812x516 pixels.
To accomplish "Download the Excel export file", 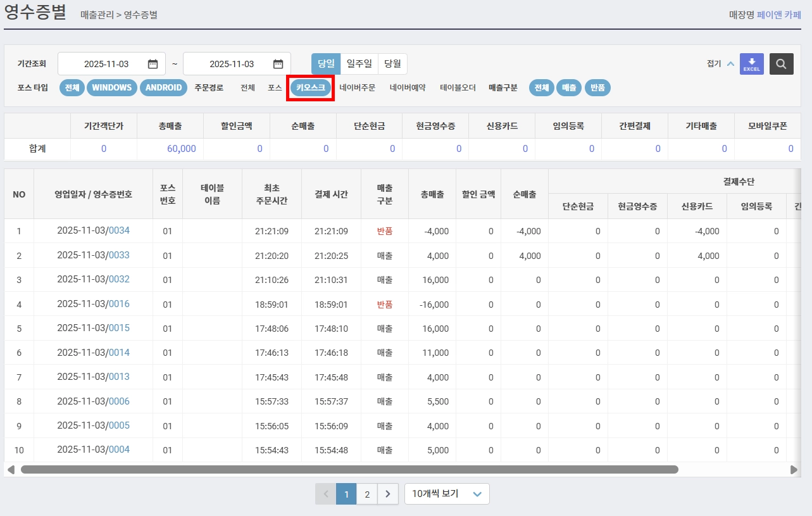I will click(752, 64).
